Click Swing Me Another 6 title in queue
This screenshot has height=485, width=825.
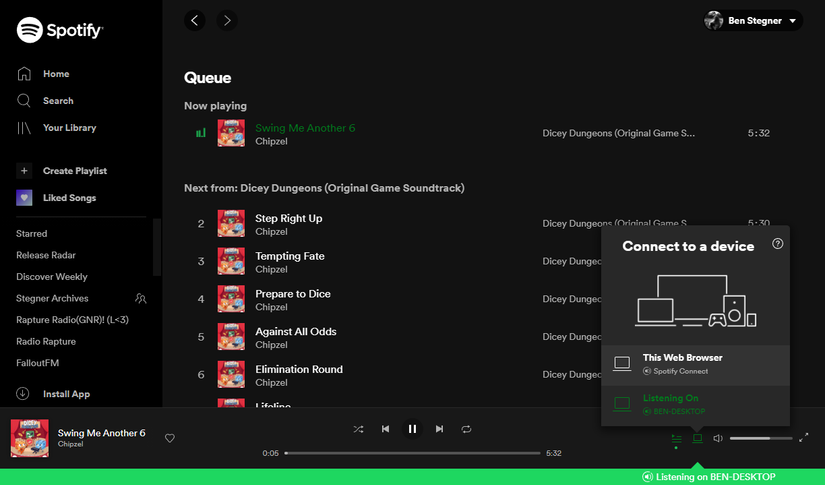[305, 128]
